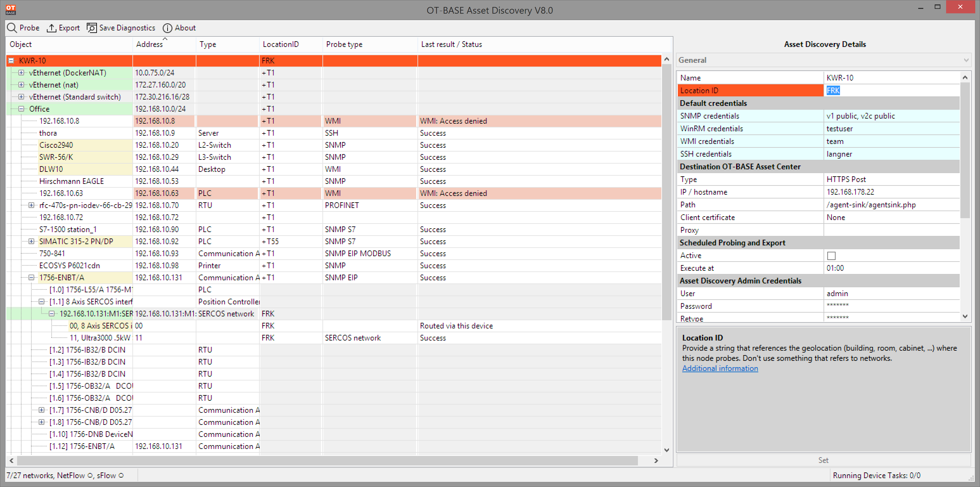Click the SNMP credentials value field
The height and width of the screenshot is (487, 980).
click(x=891, y=116)
